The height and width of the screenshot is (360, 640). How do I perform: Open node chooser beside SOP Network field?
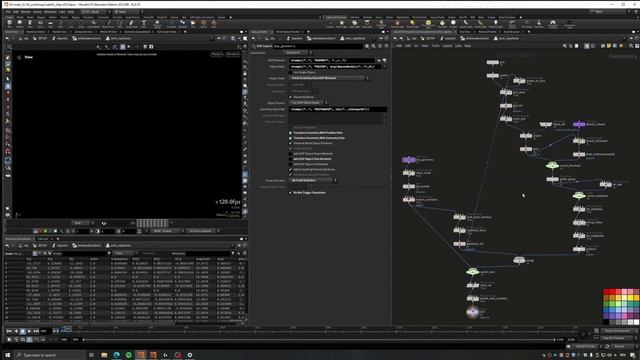pos(384,60)
